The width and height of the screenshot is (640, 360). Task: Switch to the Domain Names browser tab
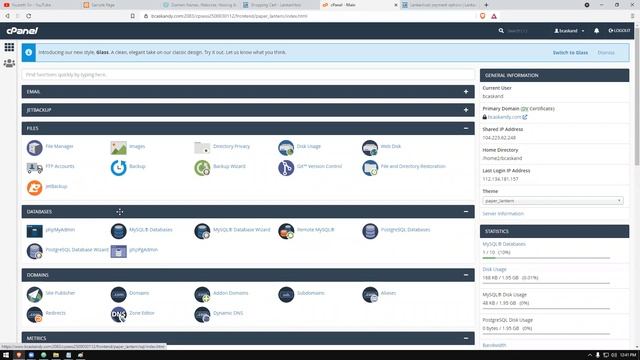(200, 5)
